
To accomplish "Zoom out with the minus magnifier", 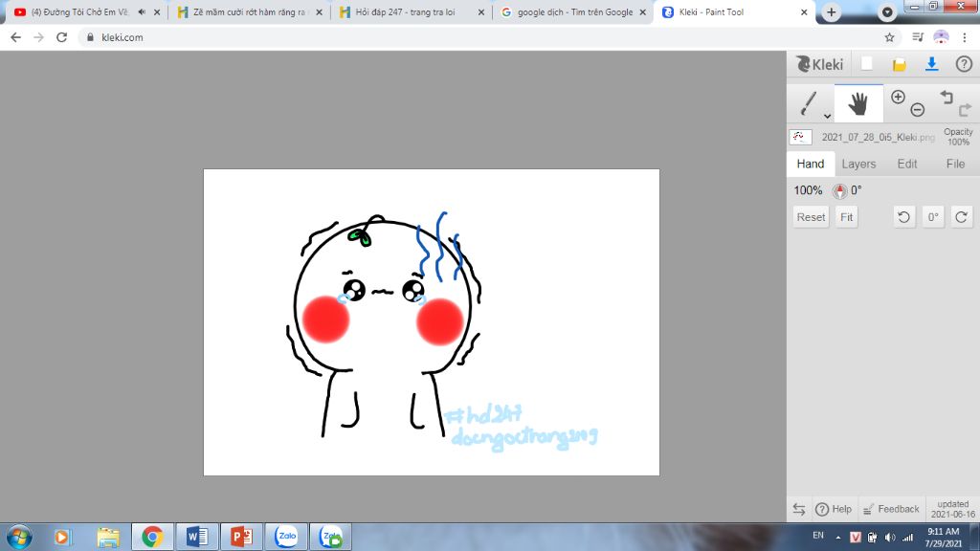I will (917, 110).
